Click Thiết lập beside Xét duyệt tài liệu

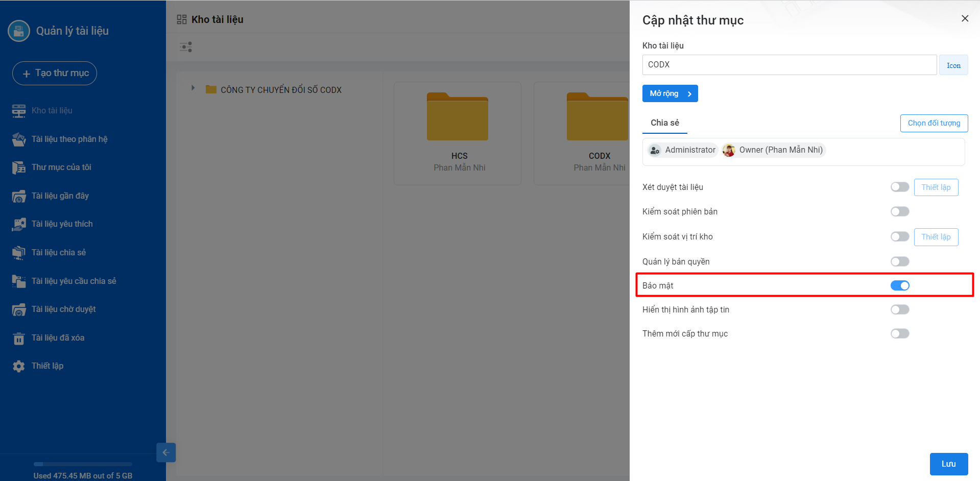936,187
